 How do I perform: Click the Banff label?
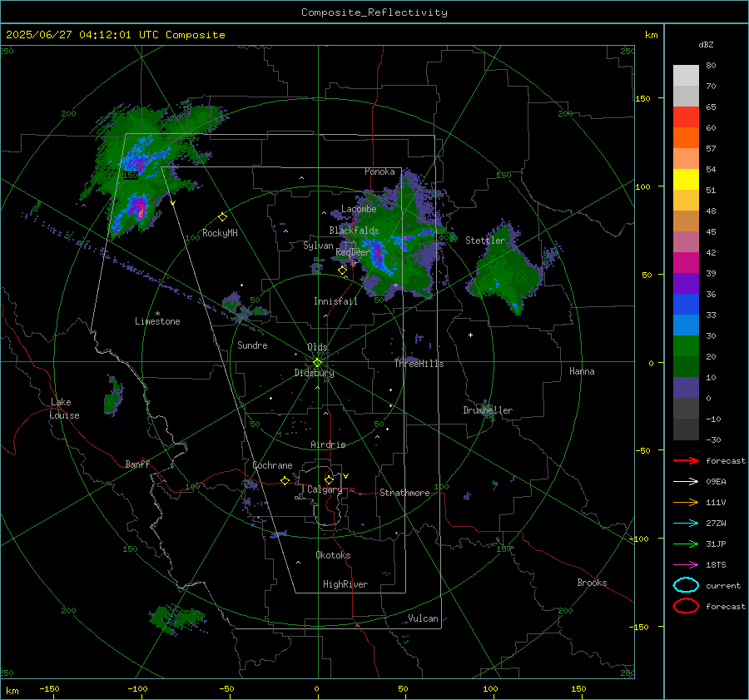[137, 464]
